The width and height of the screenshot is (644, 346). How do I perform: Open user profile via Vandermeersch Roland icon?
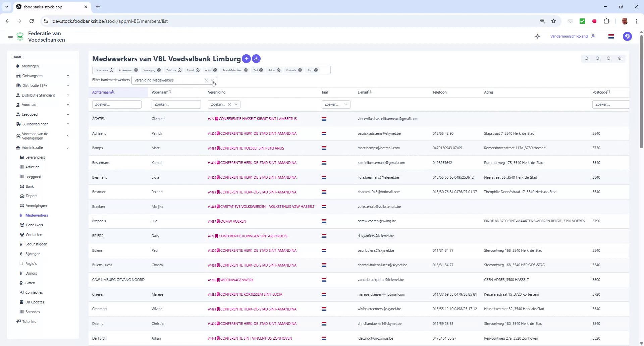pyautogui.click(x=593, y=36)
